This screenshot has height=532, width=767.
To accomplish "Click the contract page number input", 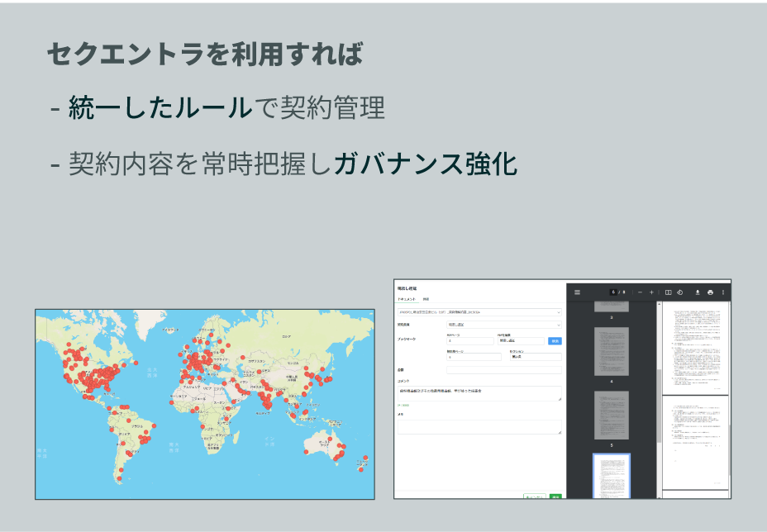I will [474, 358].
